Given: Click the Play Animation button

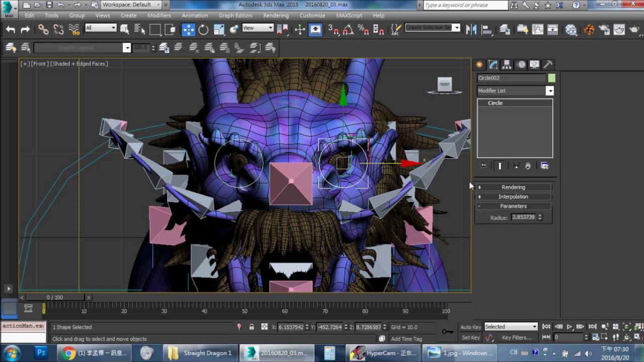Looking at the screenshot, I should tap(570, 327).
